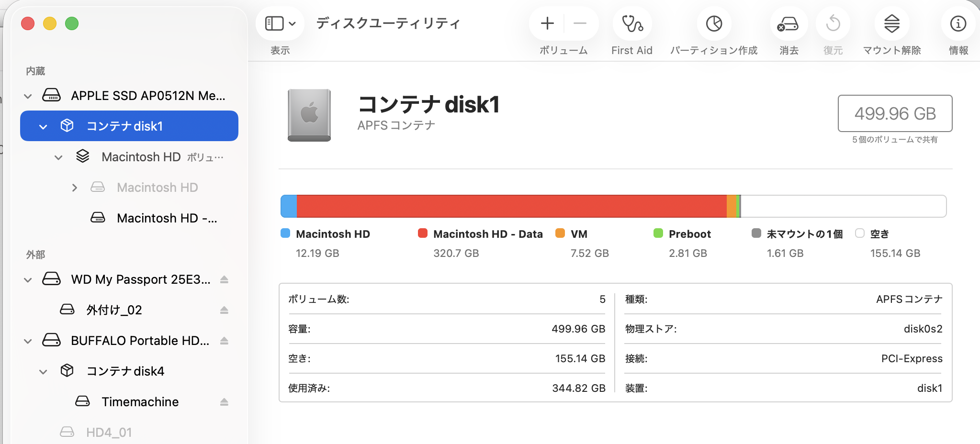This screenshot has height=444, width=980.
Task: Click the Unmount (マウント解除) toolbar icon
Action: 891,24
